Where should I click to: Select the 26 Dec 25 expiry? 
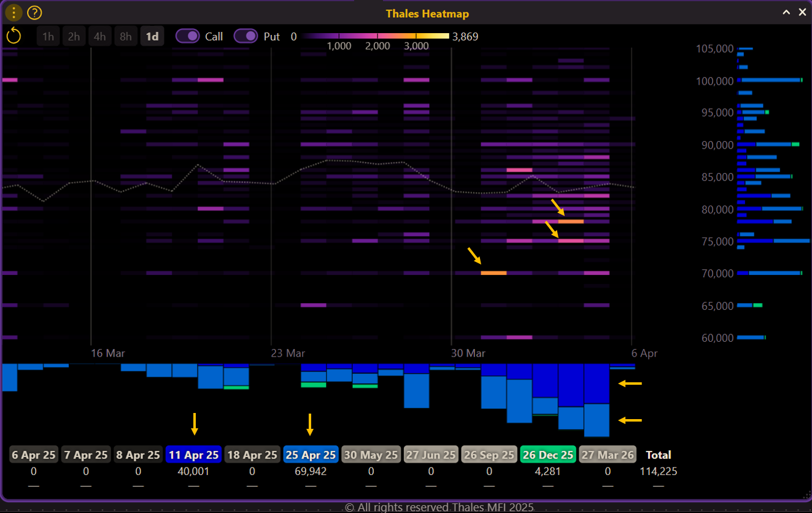point(547,455)
